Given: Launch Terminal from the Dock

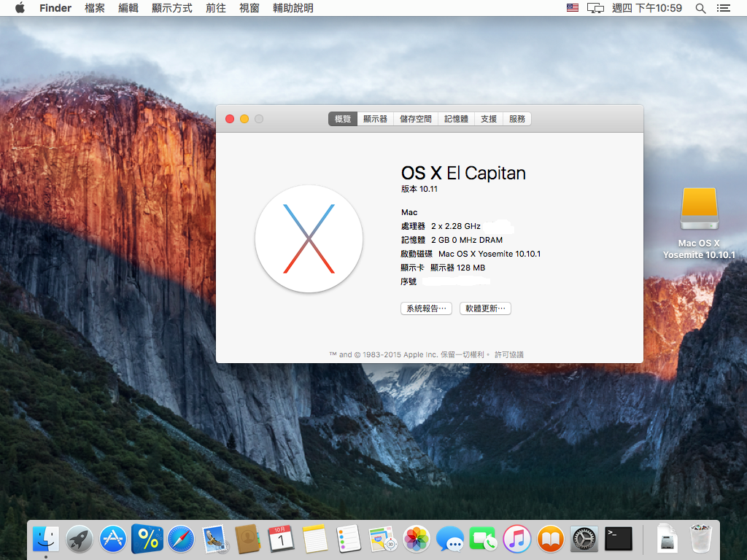Looking at the screenshot, I should (619, 539).
